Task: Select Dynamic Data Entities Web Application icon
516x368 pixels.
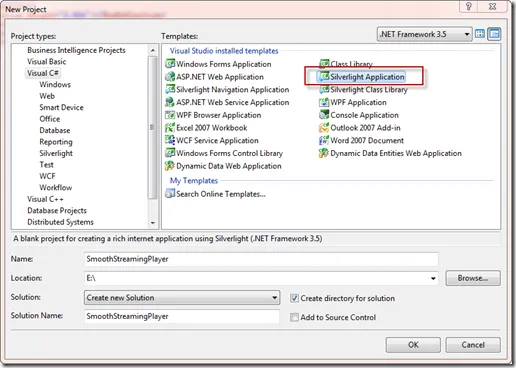Action: tap(324, 153)
